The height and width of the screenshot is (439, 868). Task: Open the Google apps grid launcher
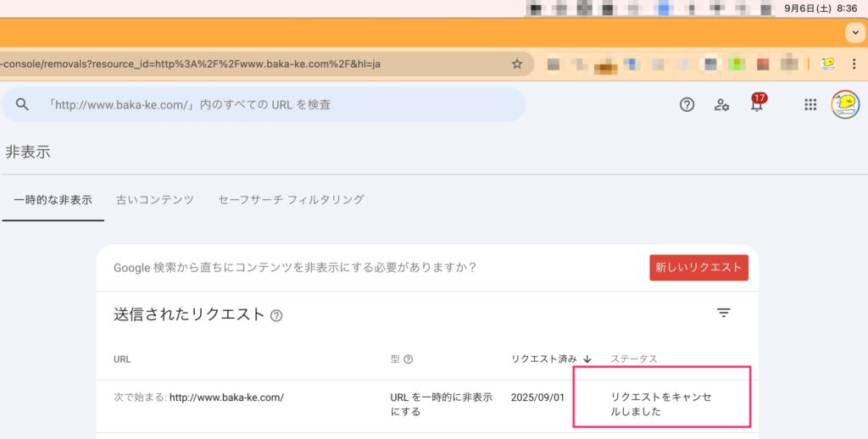point(810,104)
